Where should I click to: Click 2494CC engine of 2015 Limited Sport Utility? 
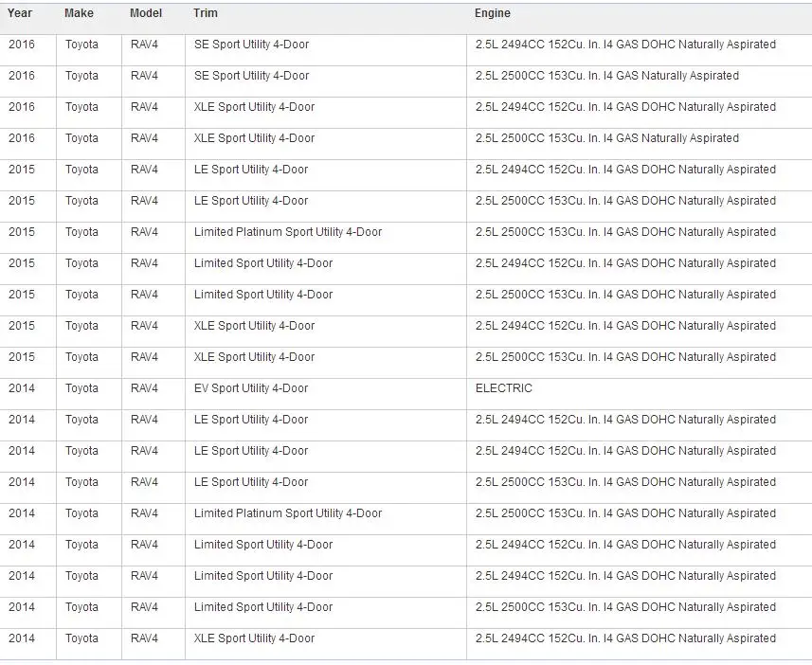click(x=625, y=262)
